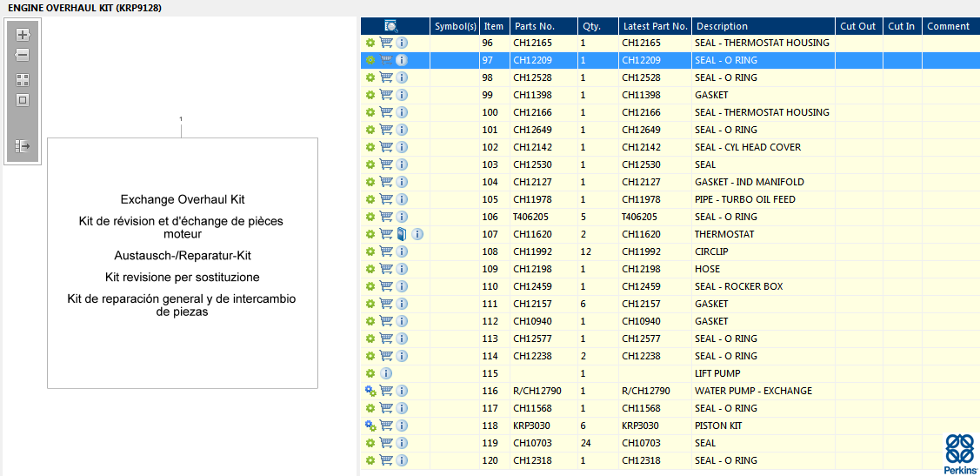Add the THERMOSTAT item 107 to cart
The image size is (980, 476).
click(x=386, y=234)
